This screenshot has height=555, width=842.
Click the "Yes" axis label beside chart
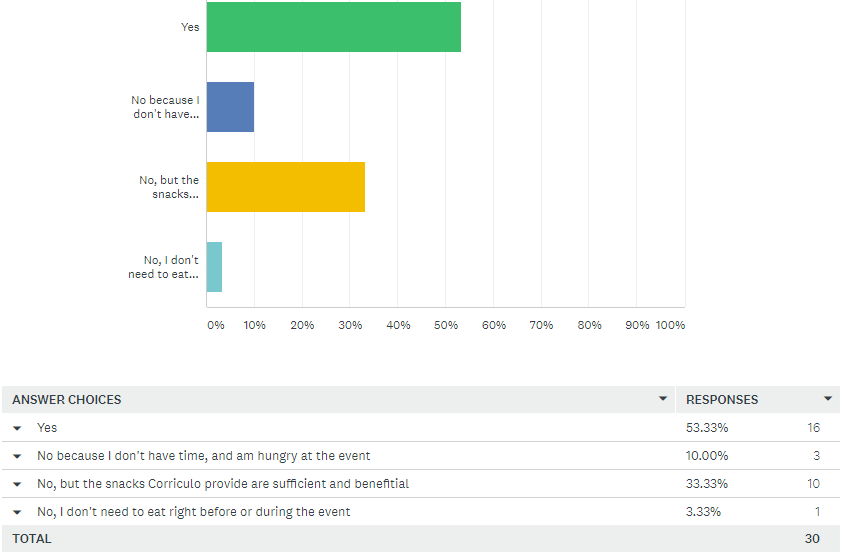point(190,27)
